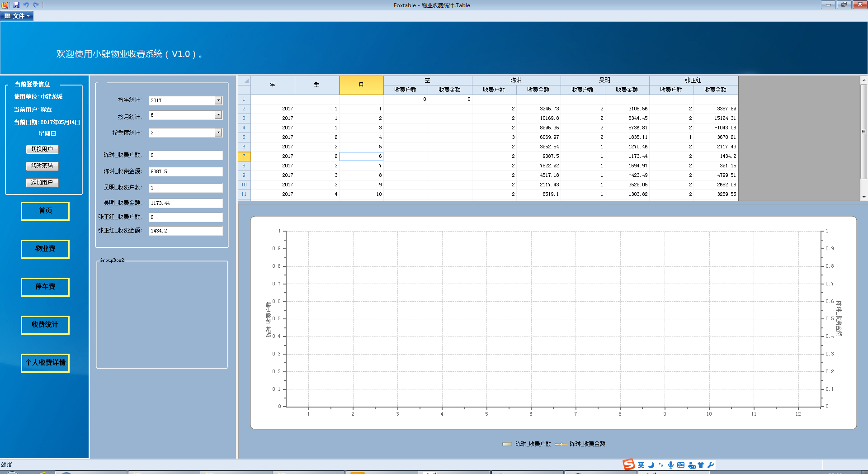Screen dimensions: 868x474
Task: Click the save floppy disk icon
Action: [x=16, y=5]
